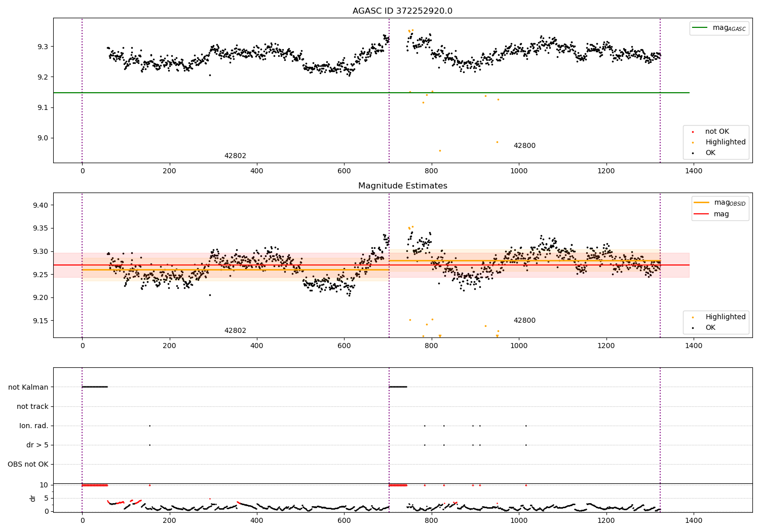
Task: Select the mag AGASC legend entry in top plot
Action: pyautogui.click(x=719, y=28)
